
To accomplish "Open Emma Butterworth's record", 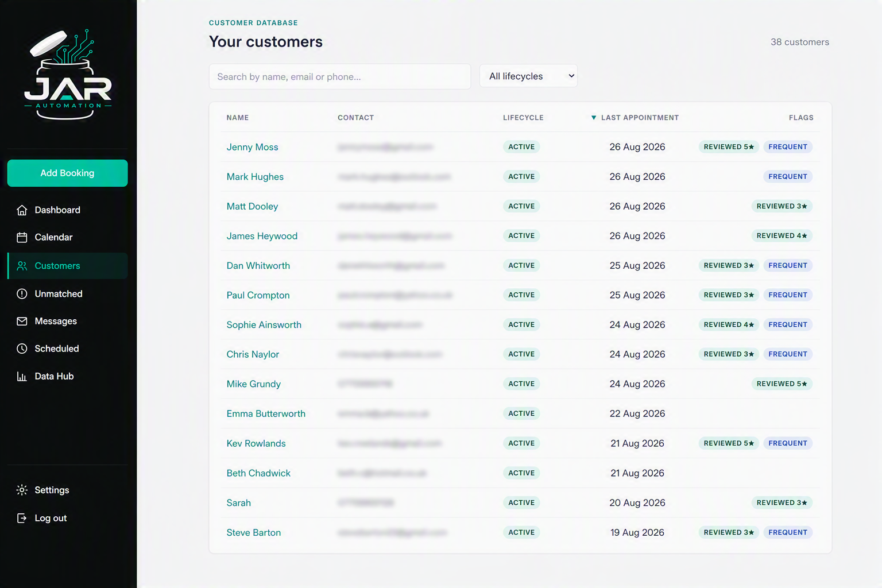I will pyautogui.click(x=266, y=414).
